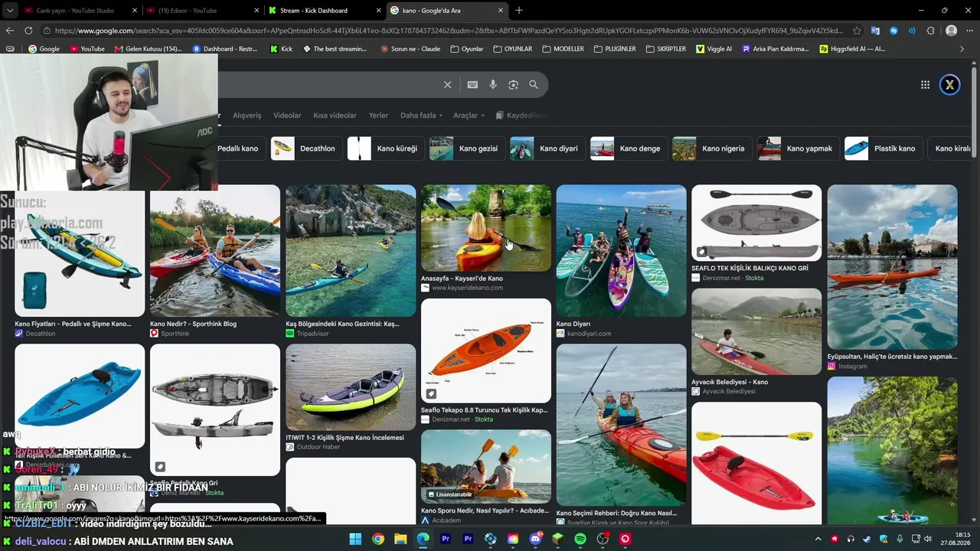Open Spotify from the taskbar
This screenshot has height=551, width=980.
[x=580, y=539]
